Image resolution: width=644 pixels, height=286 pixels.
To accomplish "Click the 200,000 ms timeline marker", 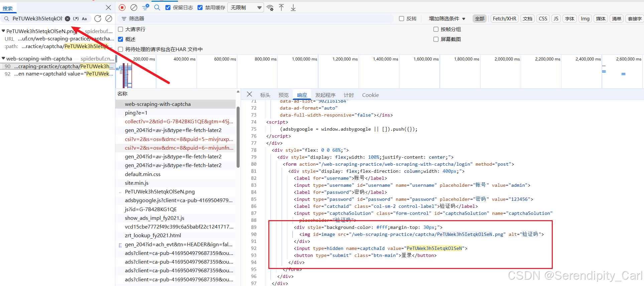I will pos(144,59).
